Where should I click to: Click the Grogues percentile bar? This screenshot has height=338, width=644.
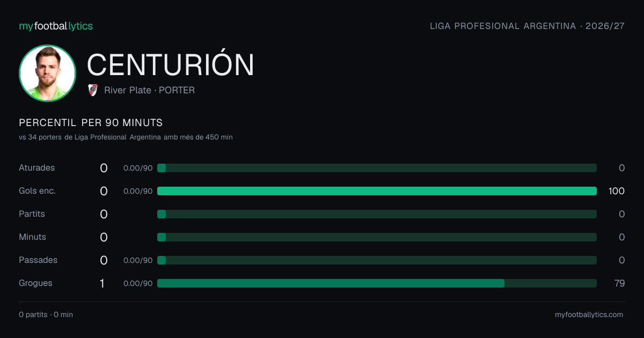377,283
